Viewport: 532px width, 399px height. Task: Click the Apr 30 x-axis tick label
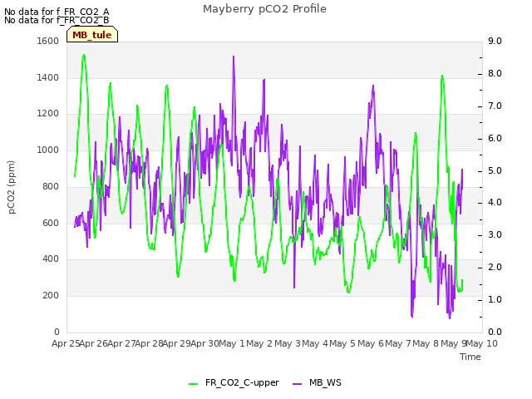pyautogui.click(x=204, y=343)
